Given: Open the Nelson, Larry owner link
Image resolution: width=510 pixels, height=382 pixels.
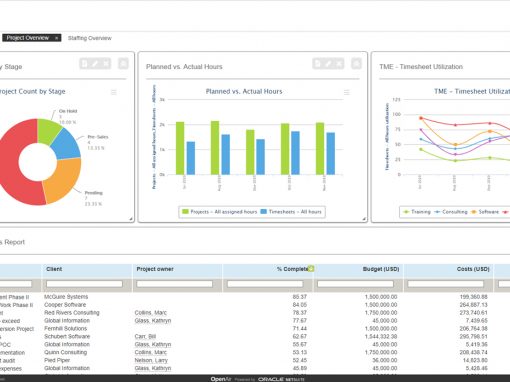Looking at the screenshot, I should [x=151, y=360].
